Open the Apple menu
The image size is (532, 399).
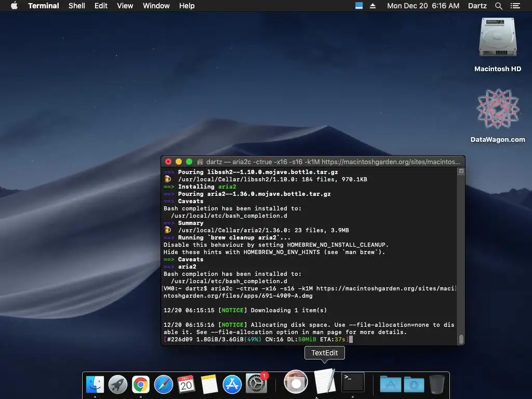[x=14, y=6]
